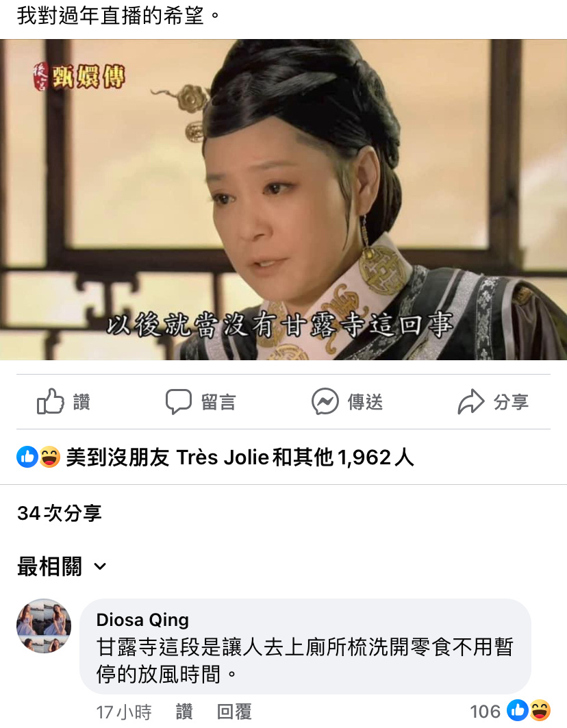Tap the thumbs-up 讚 icon
This screenshot has height=728, width=567.
(x=50, y=401)
